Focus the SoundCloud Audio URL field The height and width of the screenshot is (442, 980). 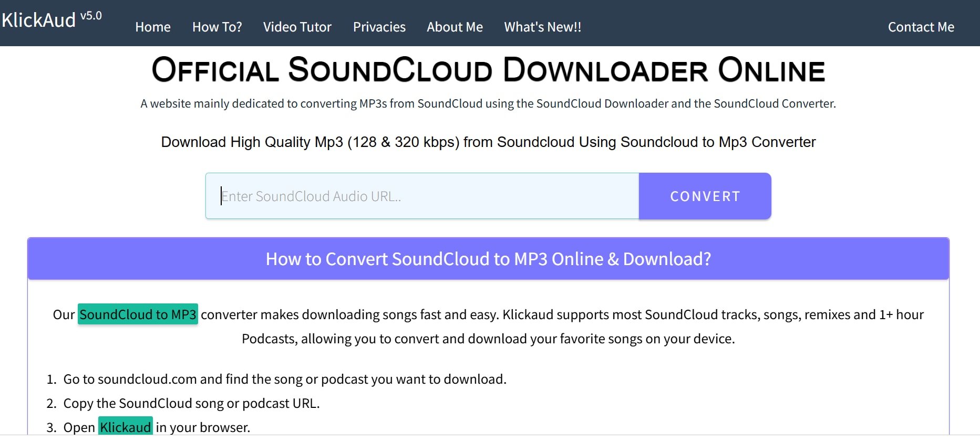(x=422, y=196)
